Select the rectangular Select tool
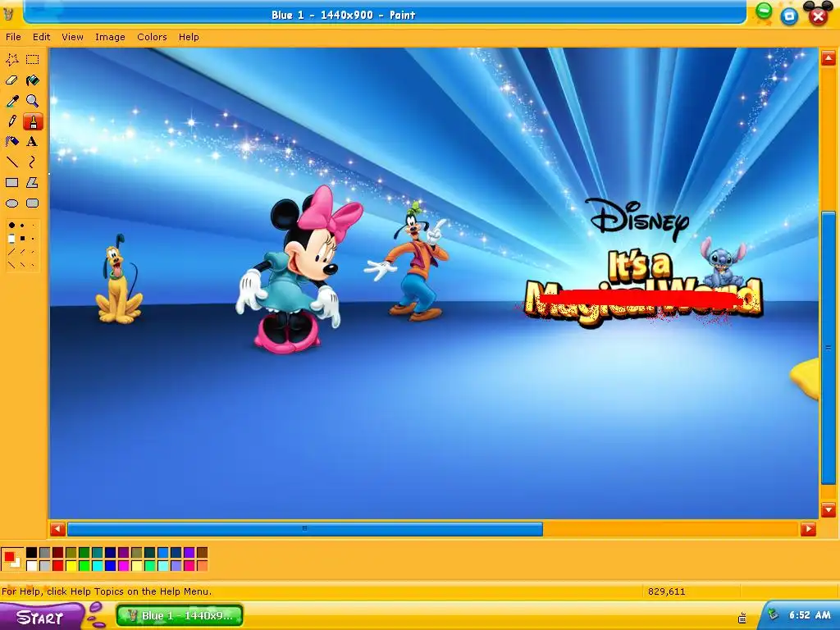840x630 pixels. pos(33,59)
